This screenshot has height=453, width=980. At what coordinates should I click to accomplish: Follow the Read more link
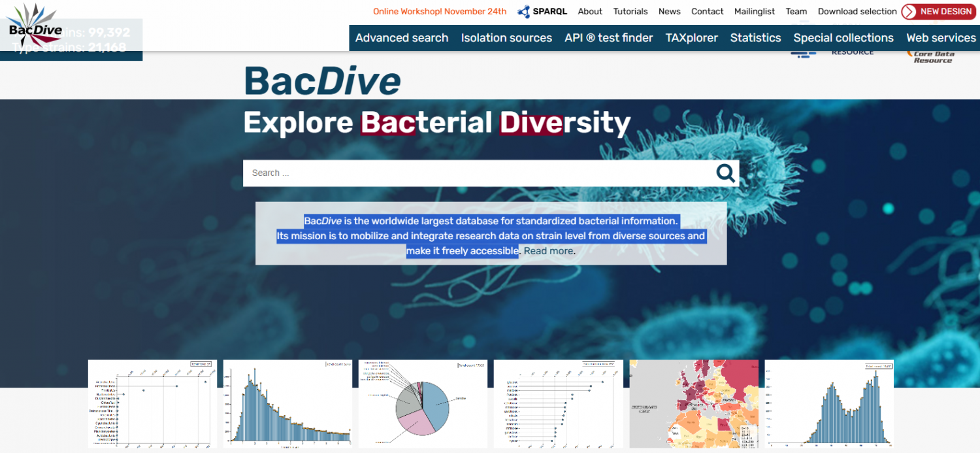pyautogui.click(x=548, y=251)
